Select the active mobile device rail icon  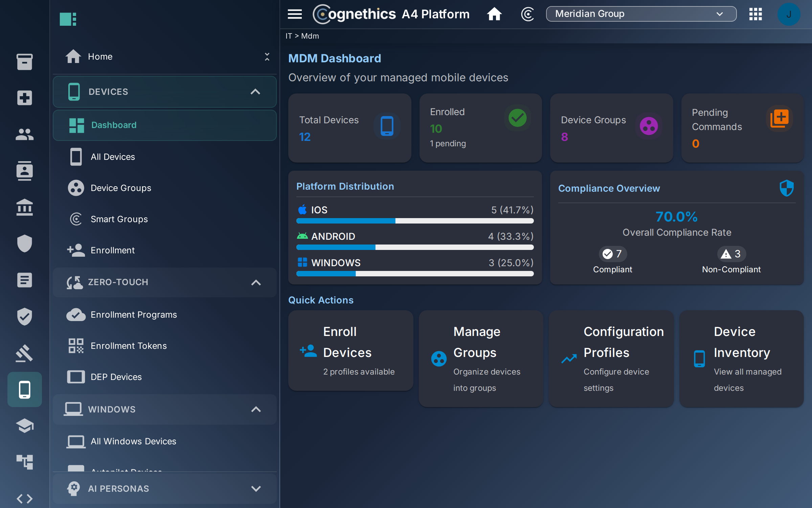pyautogui.click(x=24, y=389)
